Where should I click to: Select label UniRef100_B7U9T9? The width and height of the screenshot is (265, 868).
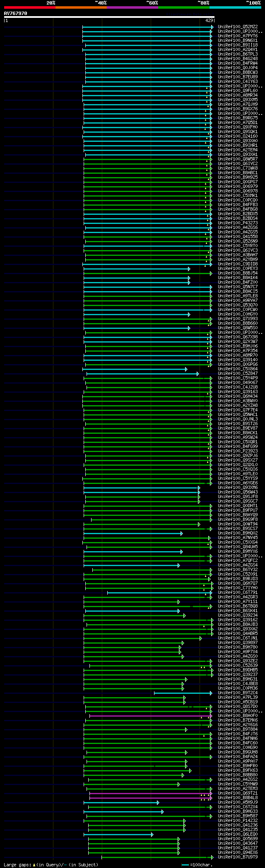(x=238, y=857)
